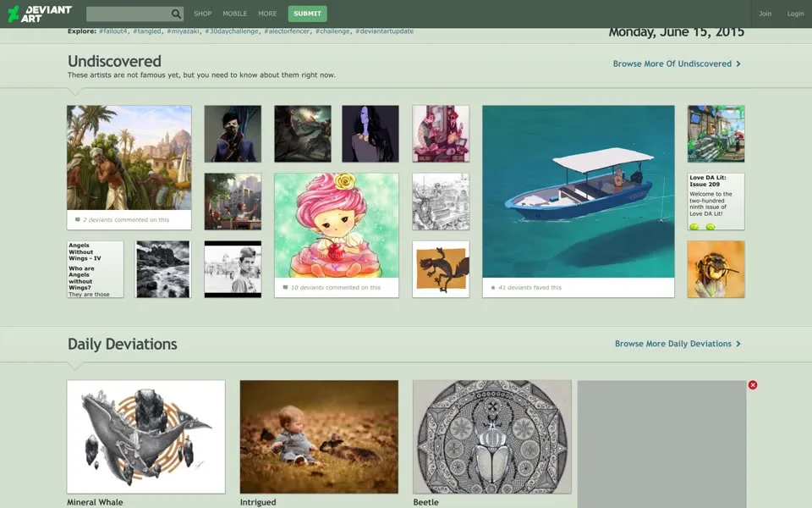Open the red floral shrine thumbnail

(x=441, y=134)
